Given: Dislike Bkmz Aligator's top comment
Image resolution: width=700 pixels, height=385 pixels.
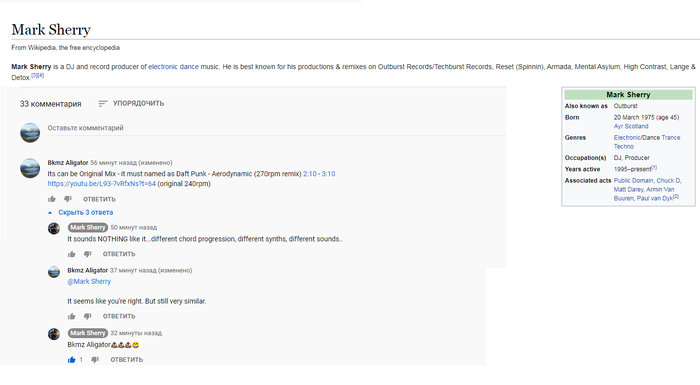Looking at the screenshot, I should tap(67, 199).
